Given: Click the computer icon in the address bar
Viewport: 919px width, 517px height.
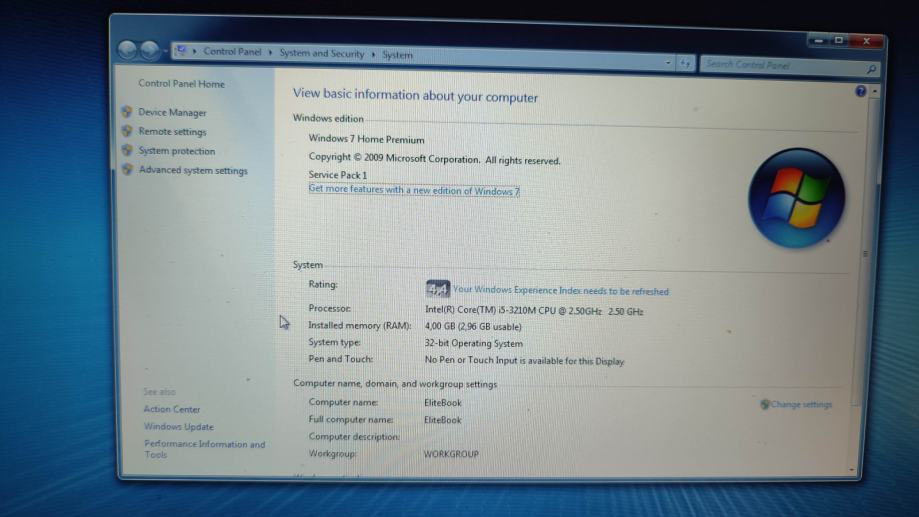Looking at the screenshot, I should coord(182,50).
